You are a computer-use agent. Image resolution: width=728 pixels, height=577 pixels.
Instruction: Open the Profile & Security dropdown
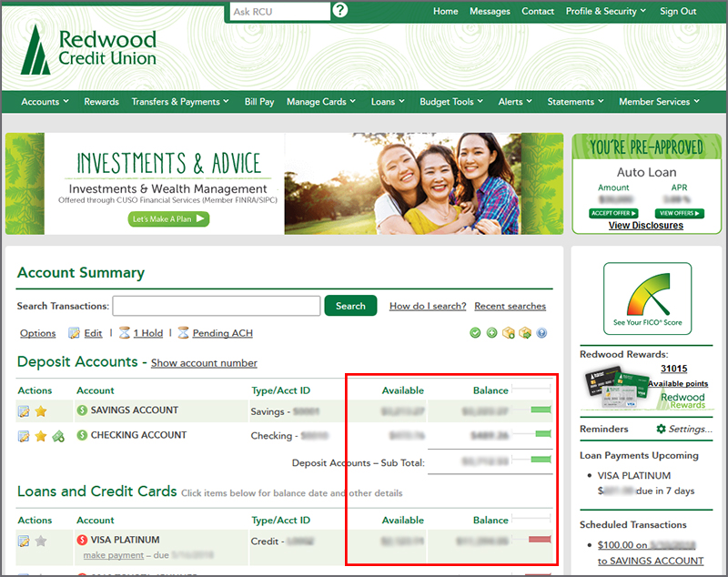click(x=606, y=11)
